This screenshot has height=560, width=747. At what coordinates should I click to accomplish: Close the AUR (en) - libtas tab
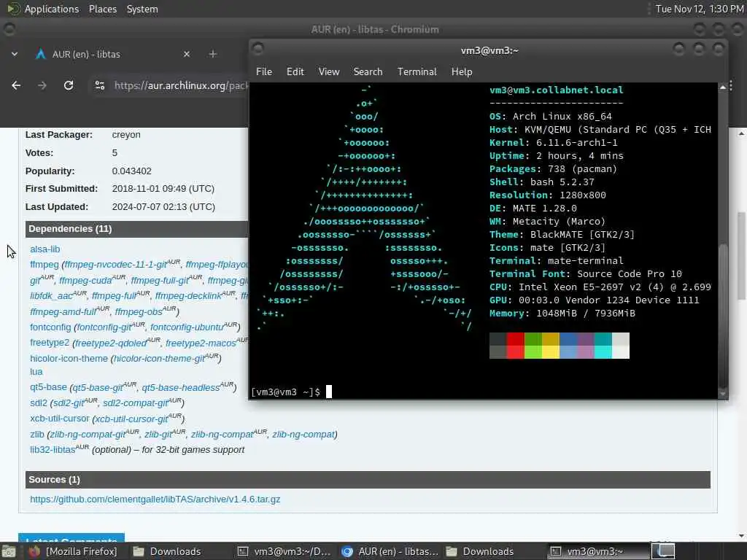187,54
